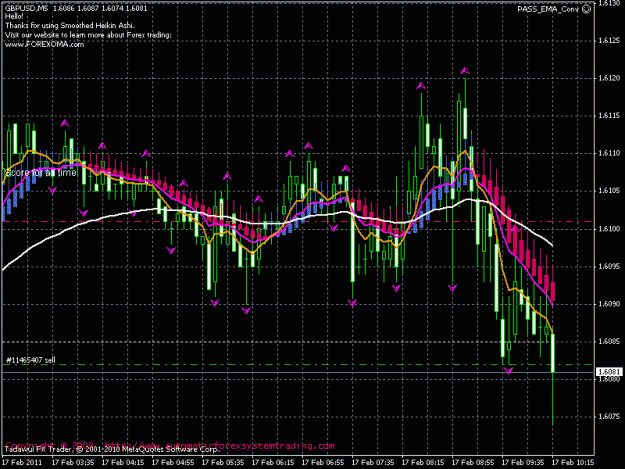
Task: Click the '17 Feb 06:55' time axis label
Action: pos(323,463)
